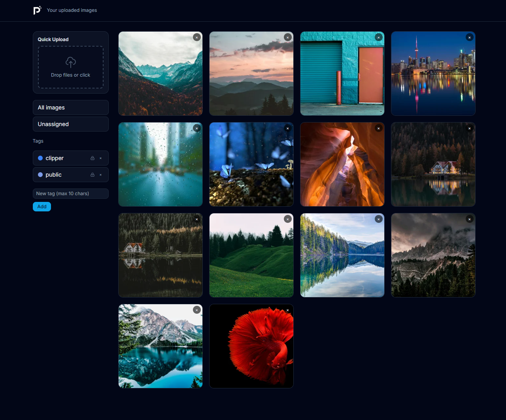
Task: Click the app logo in the top bar
Action: tap(38, 10)
